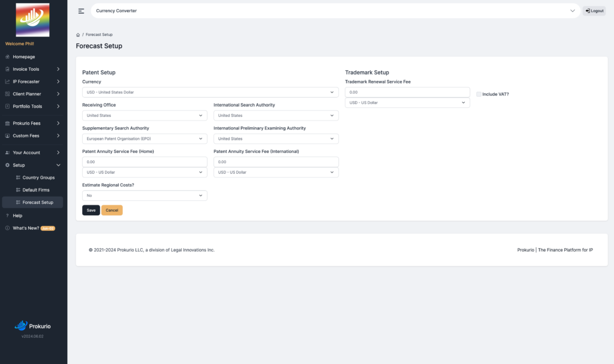The height and width of the screenshot is (364, 614).
Task: Click the Setup gear icon
Action: click(x=7, y=166)
